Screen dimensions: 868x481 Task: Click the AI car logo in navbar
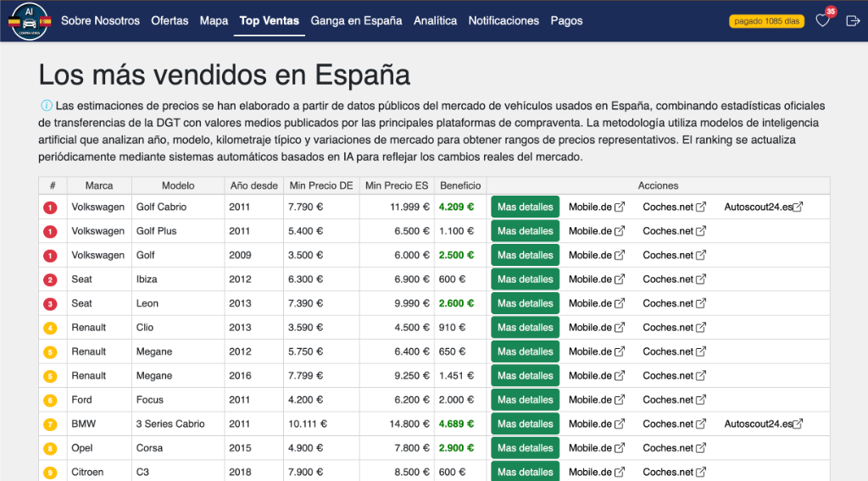pyautogui.click(x=30, y=20)
